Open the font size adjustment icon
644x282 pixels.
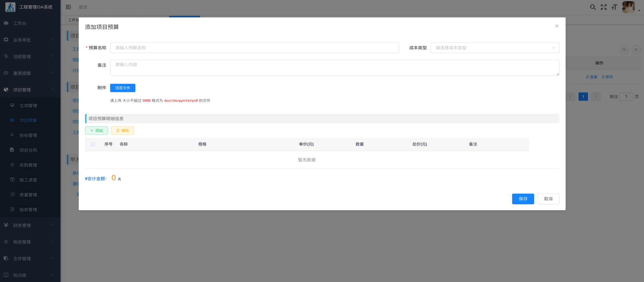click(x=614, y=7)
